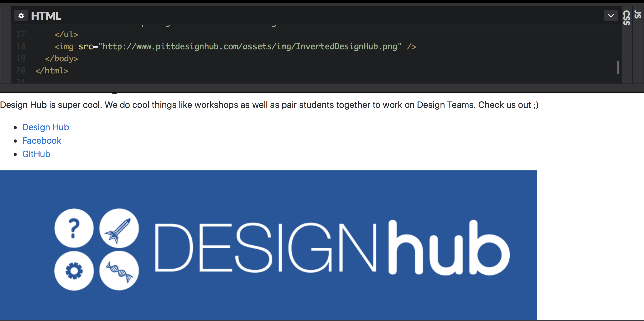Click the img src URL string in code

click(250, 47)
